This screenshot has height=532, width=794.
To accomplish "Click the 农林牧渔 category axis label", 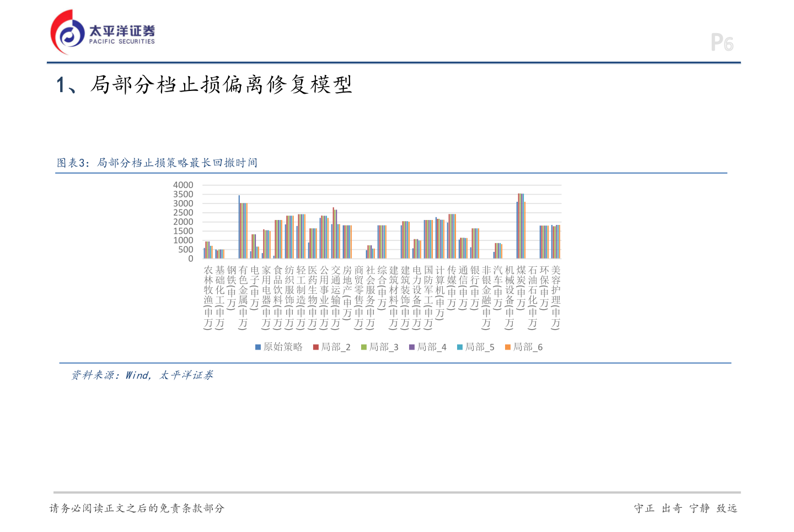I will (x=208, y=297).
